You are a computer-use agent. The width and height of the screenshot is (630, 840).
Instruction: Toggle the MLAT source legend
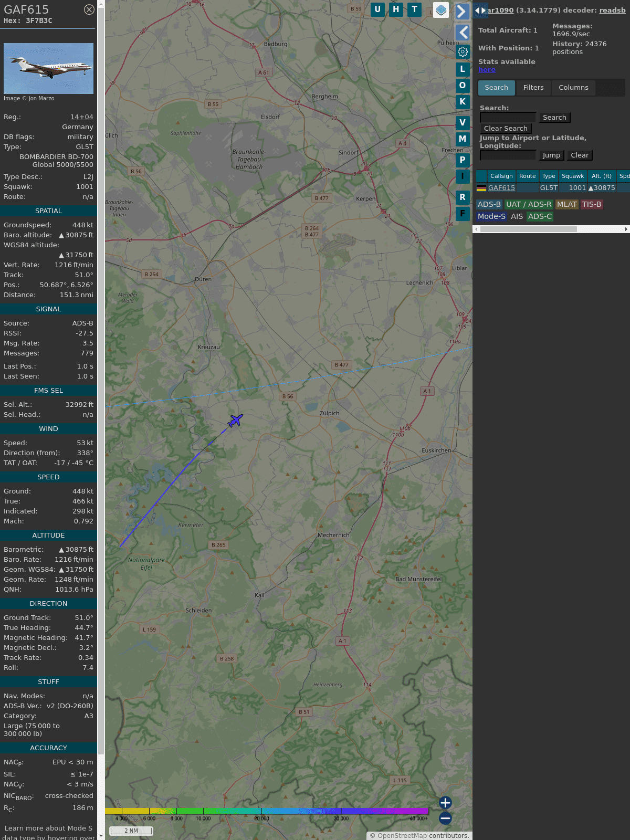(567, 205)
